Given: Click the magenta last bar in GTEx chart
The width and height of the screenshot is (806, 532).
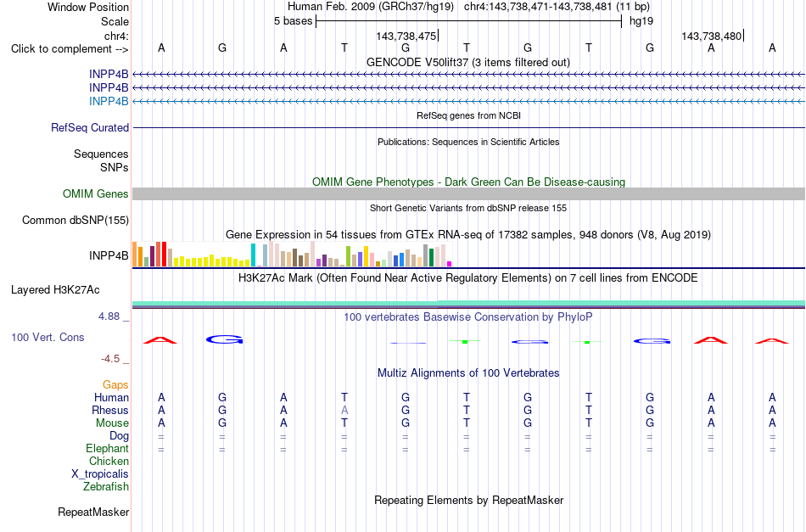Looking at the screenshot, I should coord(450,264).
